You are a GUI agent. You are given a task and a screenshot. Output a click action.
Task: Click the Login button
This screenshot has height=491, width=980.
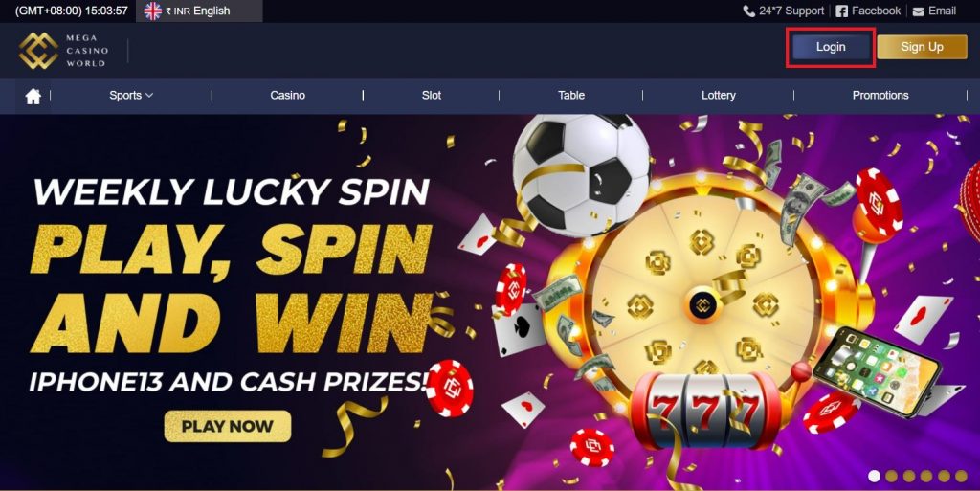tap(831, 47)
